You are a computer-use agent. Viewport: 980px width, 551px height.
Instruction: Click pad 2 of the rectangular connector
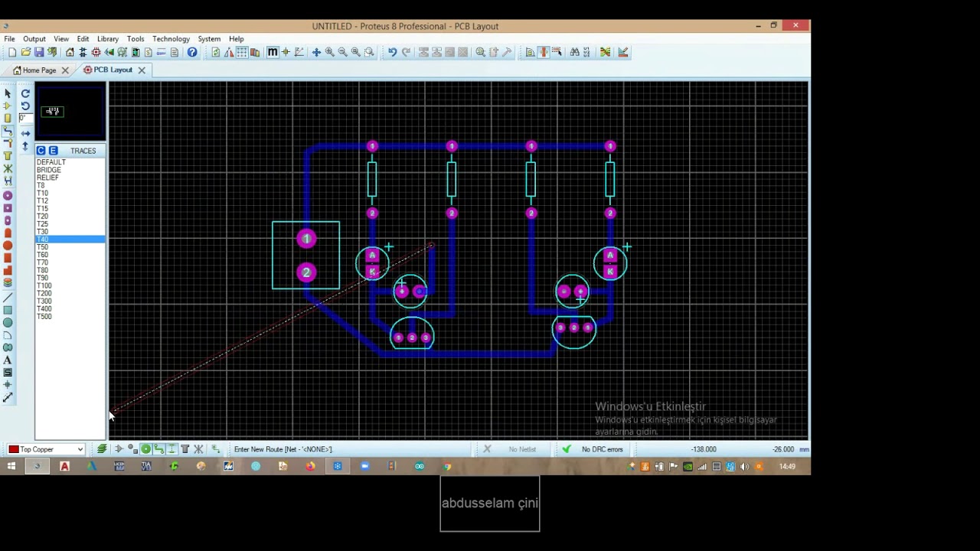tap(306, 272)
